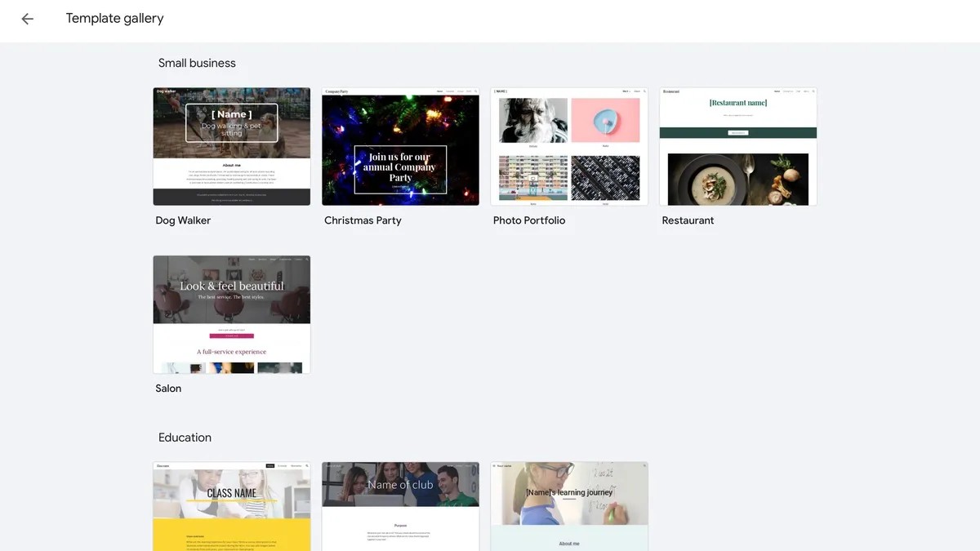Open the yellow Class Name template
This screenshot has height=551, width=980.
[x=231, y=506]
